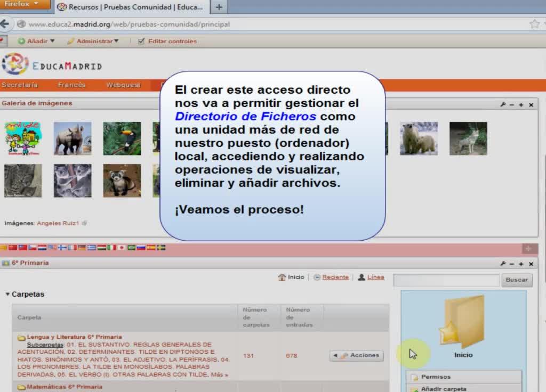
Task: Open the Subcarpetas link
Action: pos(45,345)
